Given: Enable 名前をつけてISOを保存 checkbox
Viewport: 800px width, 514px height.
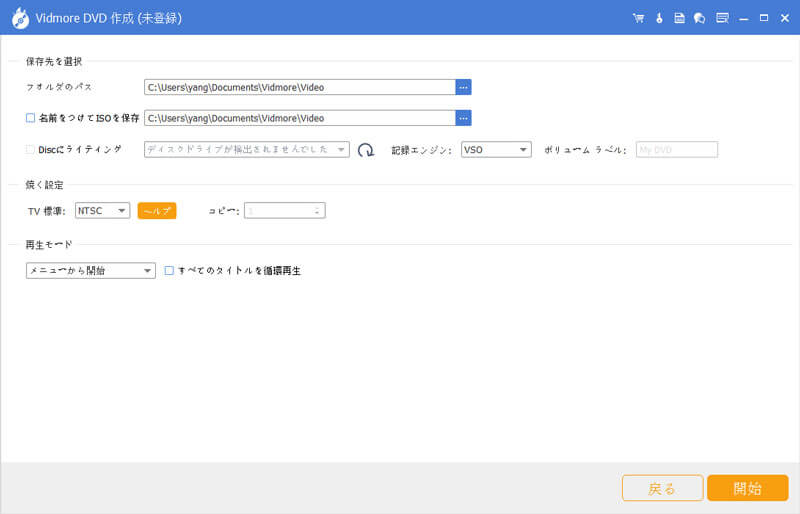Looking at the screenshot, I should 31,118.
